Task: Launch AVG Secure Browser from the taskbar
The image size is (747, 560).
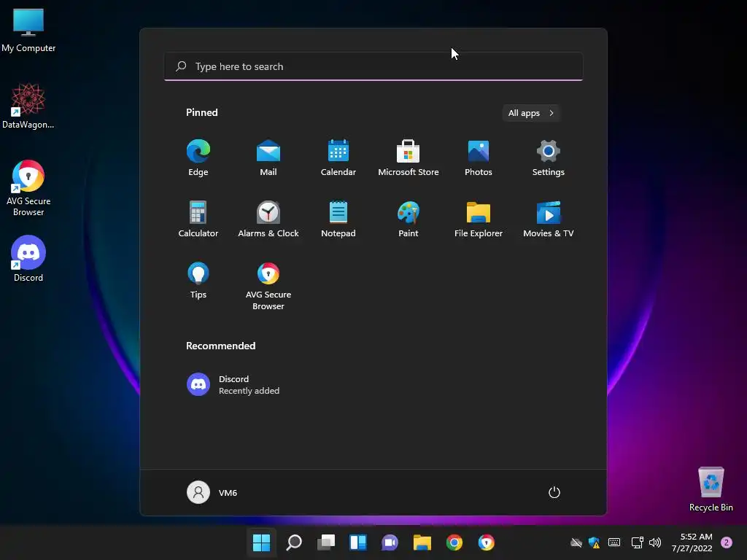Action: 486,542
